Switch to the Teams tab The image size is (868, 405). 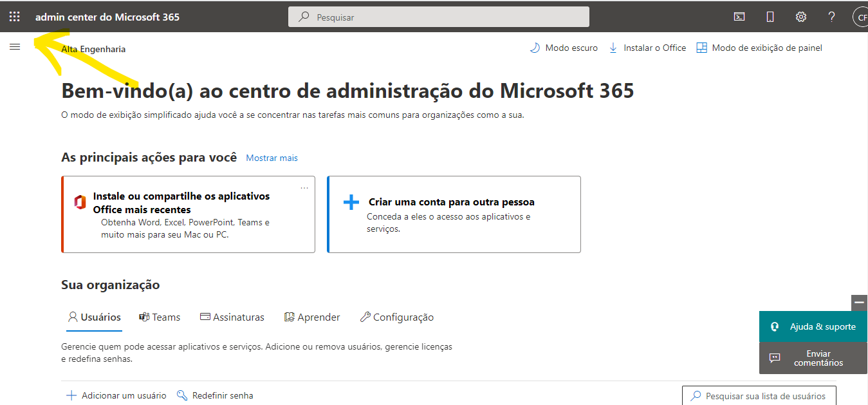point(160,317)
